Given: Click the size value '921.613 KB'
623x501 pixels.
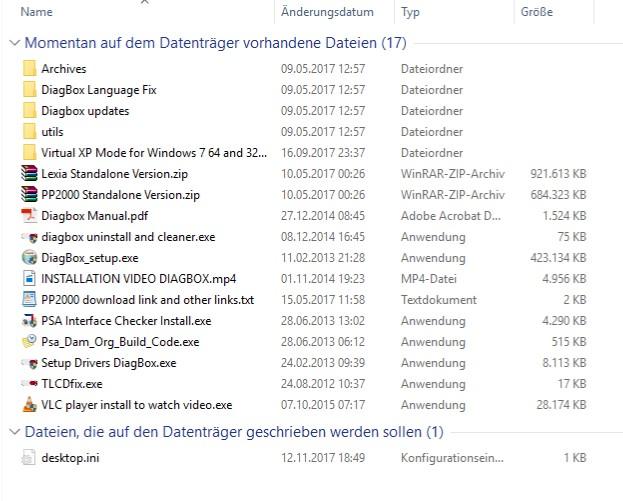Looking at the screenshot, I should click(558, 174).
